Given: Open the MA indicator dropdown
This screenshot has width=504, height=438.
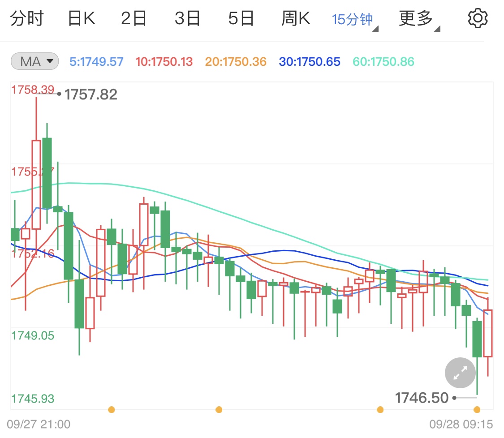Looking at the screenshot, I should pos(34,61).
